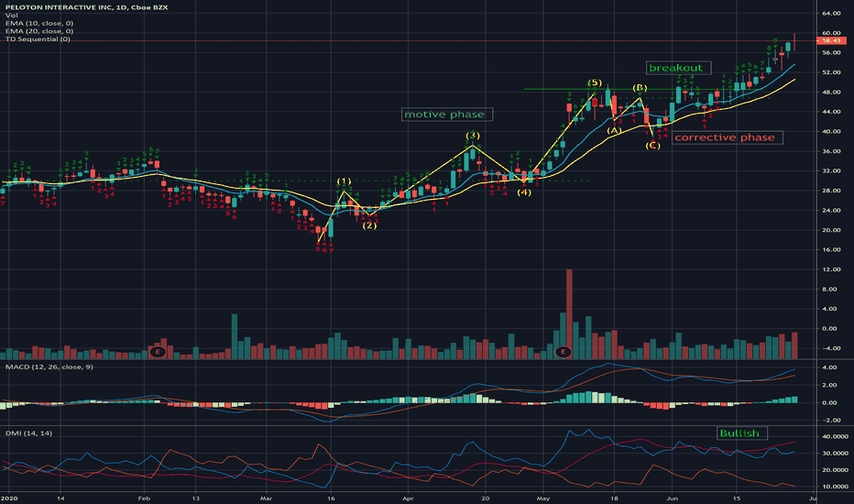
Task: Click the 16.00 price axis label
Action: click(x=831, y=250)
